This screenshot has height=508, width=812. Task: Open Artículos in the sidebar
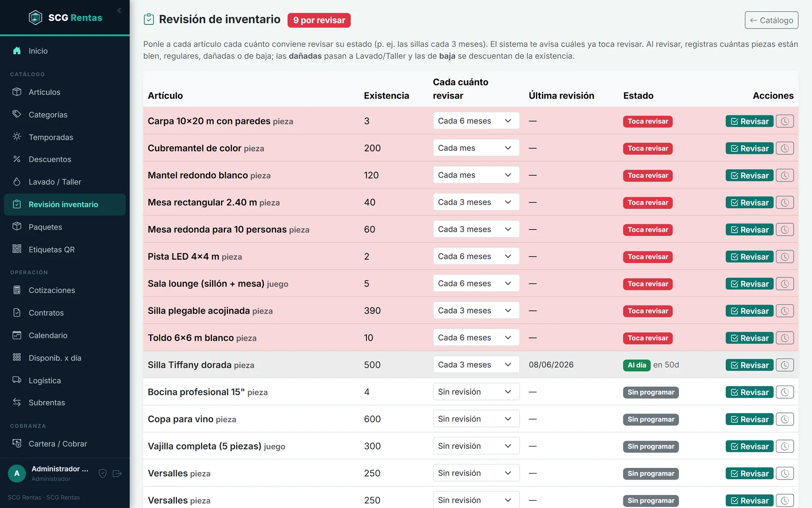64,92
